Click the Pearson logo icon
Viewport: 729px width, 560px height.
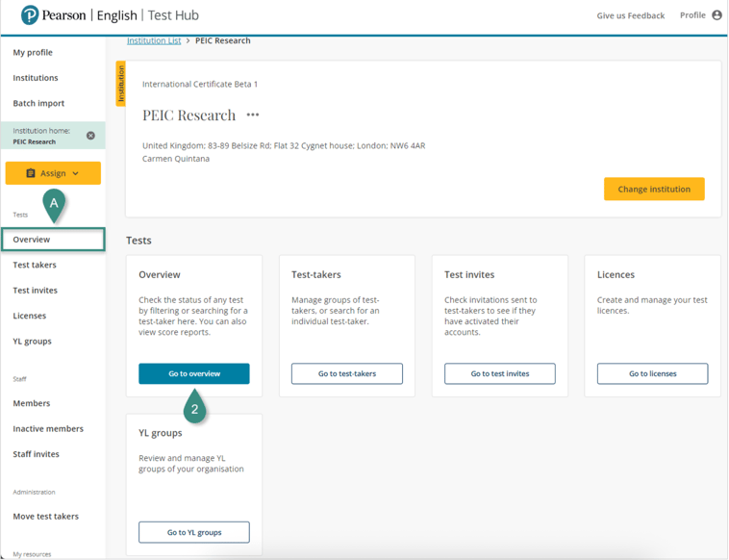[x=30, y=15]
